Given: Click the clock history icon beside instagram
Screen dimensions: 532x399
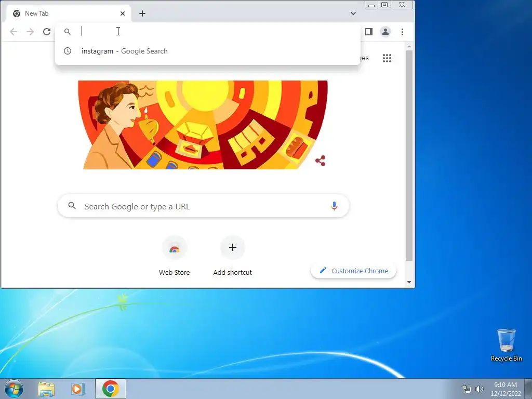Looking at the screenshot, I should [68, 51].
